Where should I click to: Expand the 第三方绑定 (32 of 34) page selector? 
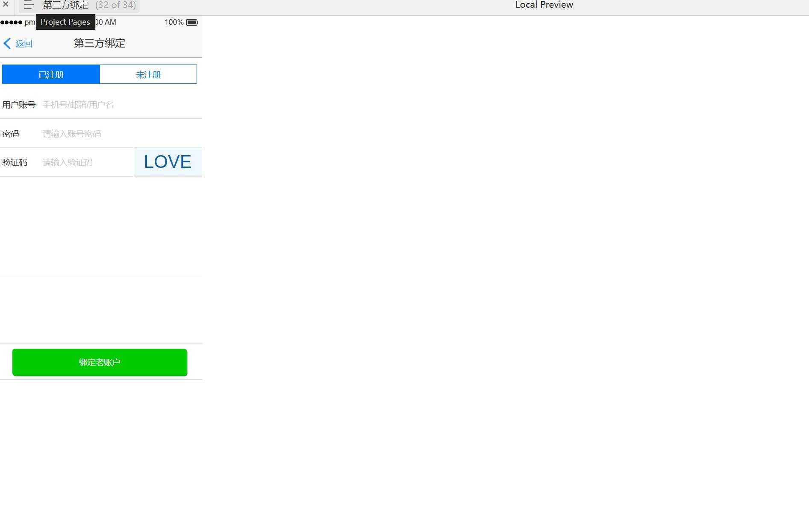(x=89, y=5)
